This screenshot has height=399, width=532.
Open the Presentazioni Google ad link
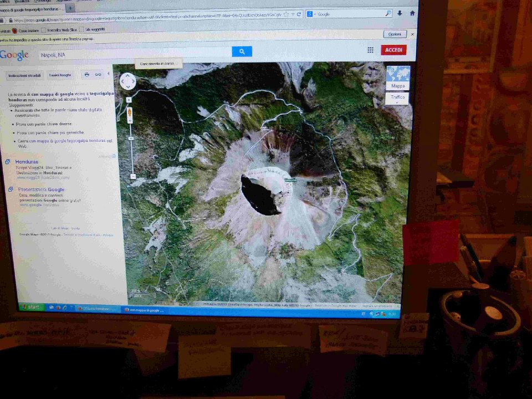pyautogui.click(x=41, y=190)
